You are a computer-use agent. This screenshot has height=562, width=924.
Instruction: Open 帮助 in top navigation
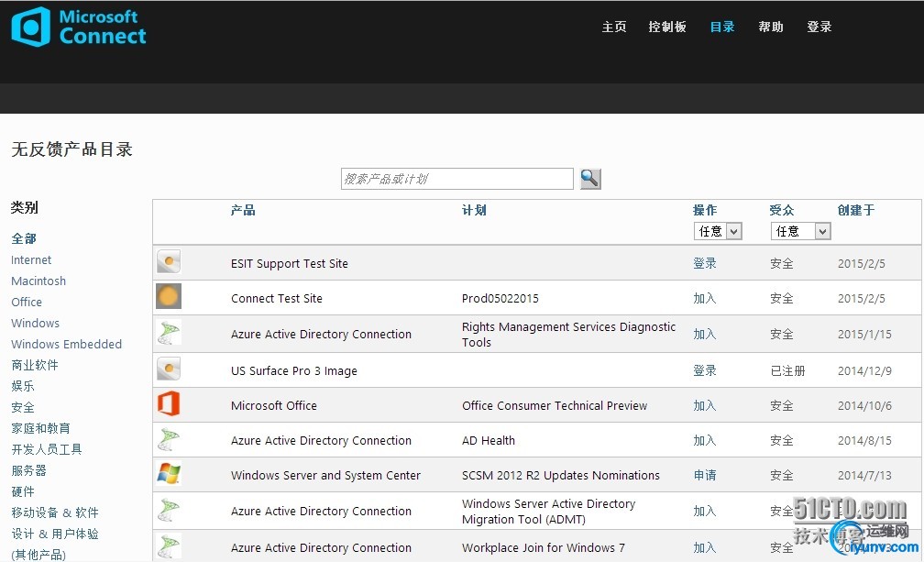pyautogui.click(x=771, y=27)
